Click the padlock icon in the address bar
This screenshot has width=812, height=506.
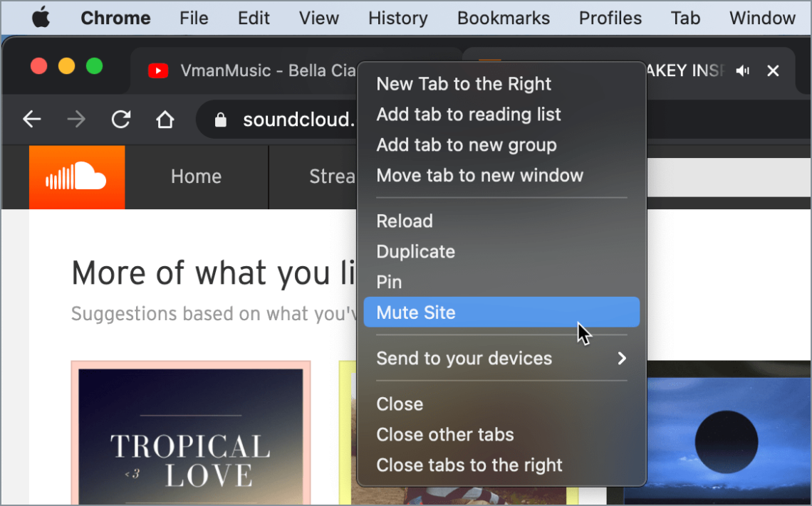pyautogui.click(x=221, y=119)
